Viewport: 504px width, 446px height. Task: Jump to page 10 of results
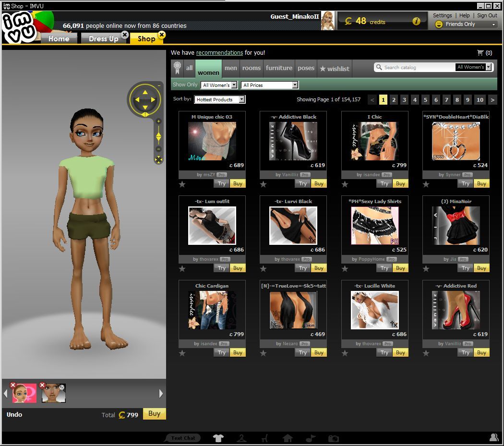point(480,100)
